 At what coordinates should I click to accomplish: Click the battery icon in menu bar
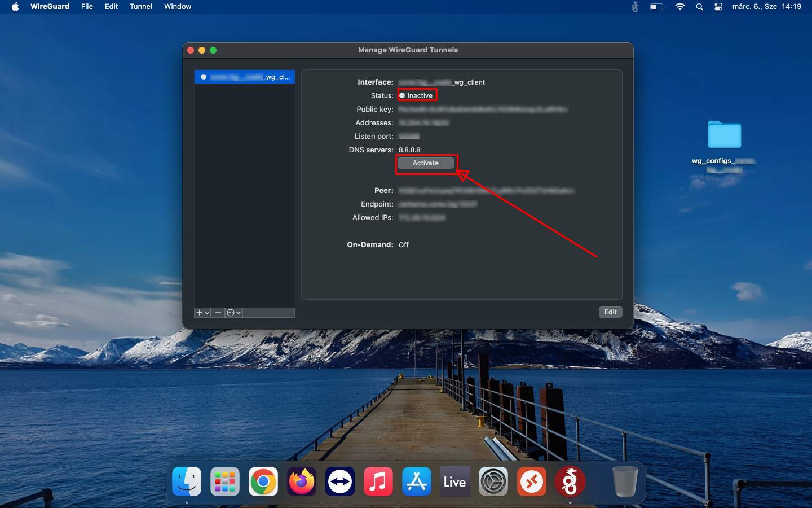(x=657, y=7)
